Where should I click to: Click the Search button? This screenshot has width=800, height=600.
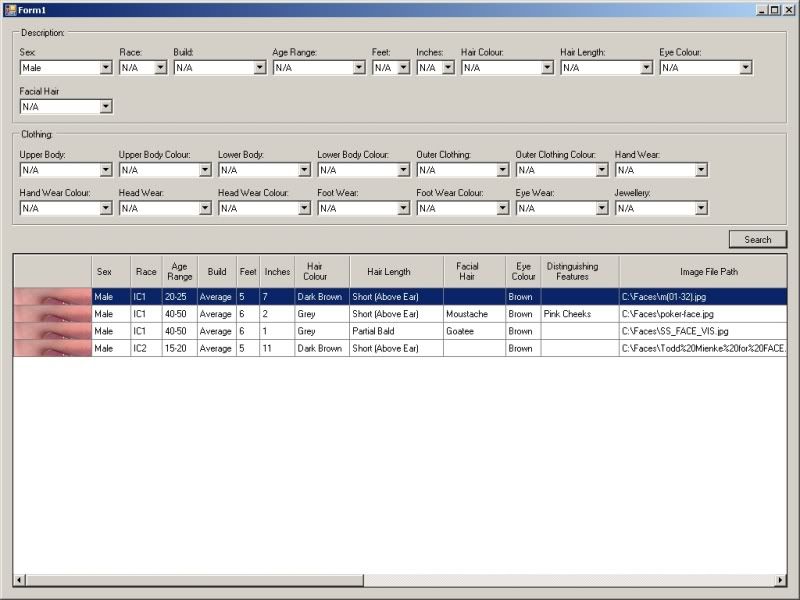pos(757,239)
